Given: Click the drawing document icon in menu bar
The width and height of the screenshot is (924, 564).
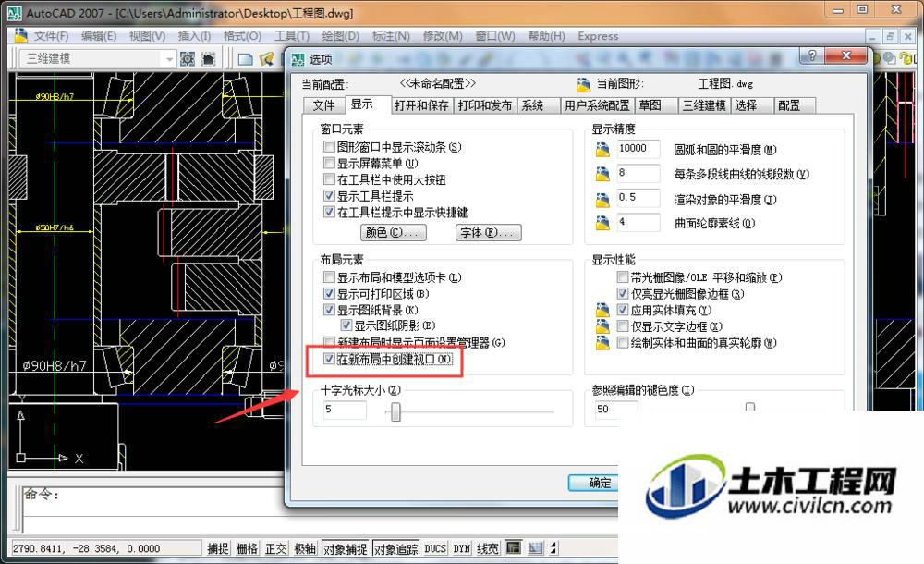Looking at the screenshot, I should [20, 35].
